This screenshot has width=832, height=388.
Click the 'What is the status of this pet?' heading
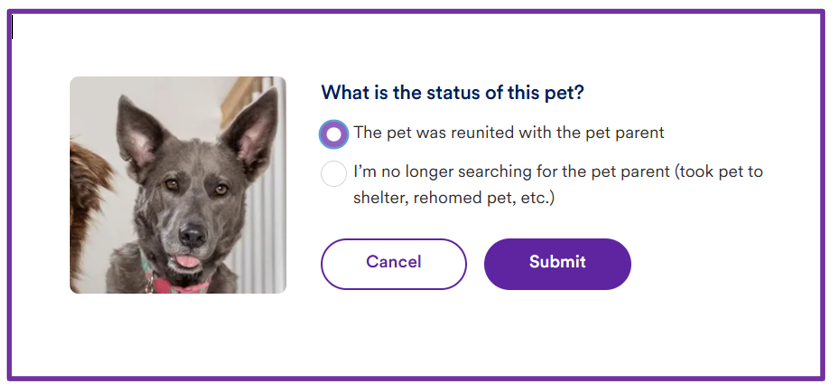click(453, 92)
